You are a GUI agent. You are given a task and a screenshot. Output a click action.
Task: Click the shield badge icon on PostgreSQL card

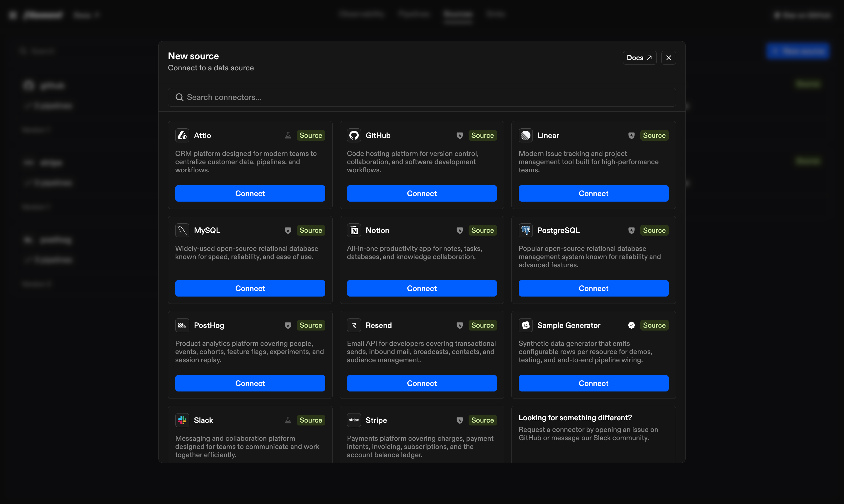click(x=631, y=231)
